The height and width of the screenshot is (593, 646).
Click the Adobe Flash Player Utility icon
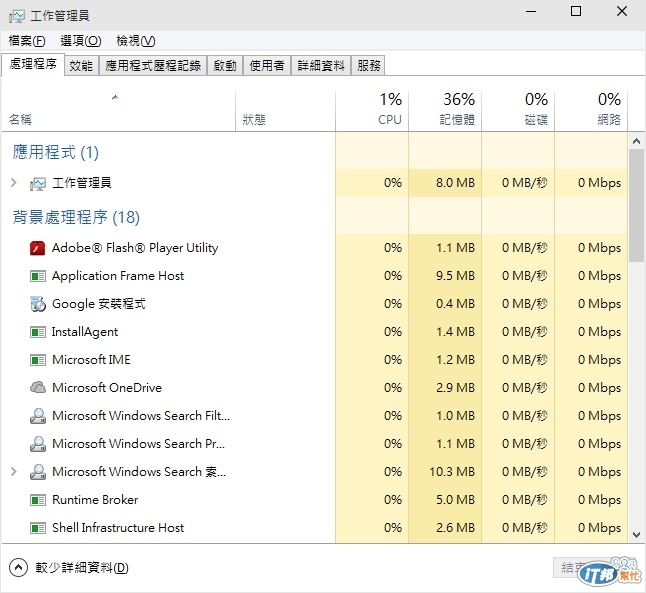coord(38,248)
